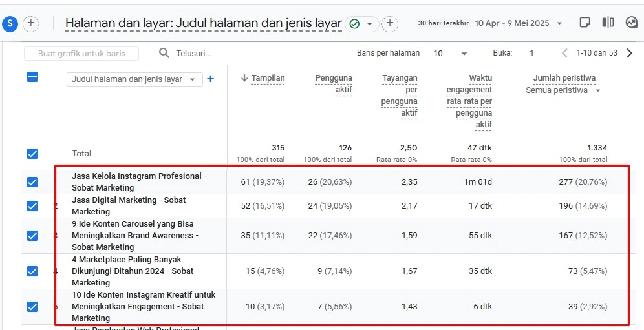Click 1-10 dari 53 pagination text

pos(597,53)
